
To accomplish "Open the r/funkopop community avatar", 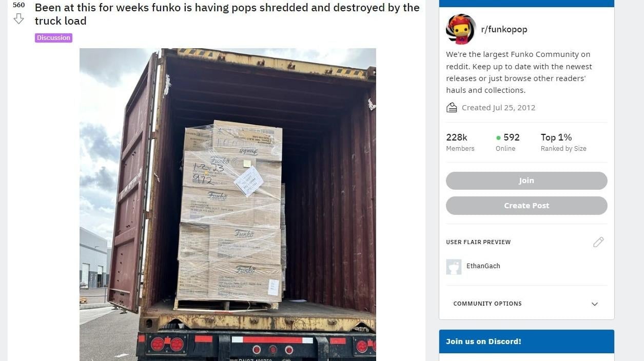I will [x=461, y=29].
